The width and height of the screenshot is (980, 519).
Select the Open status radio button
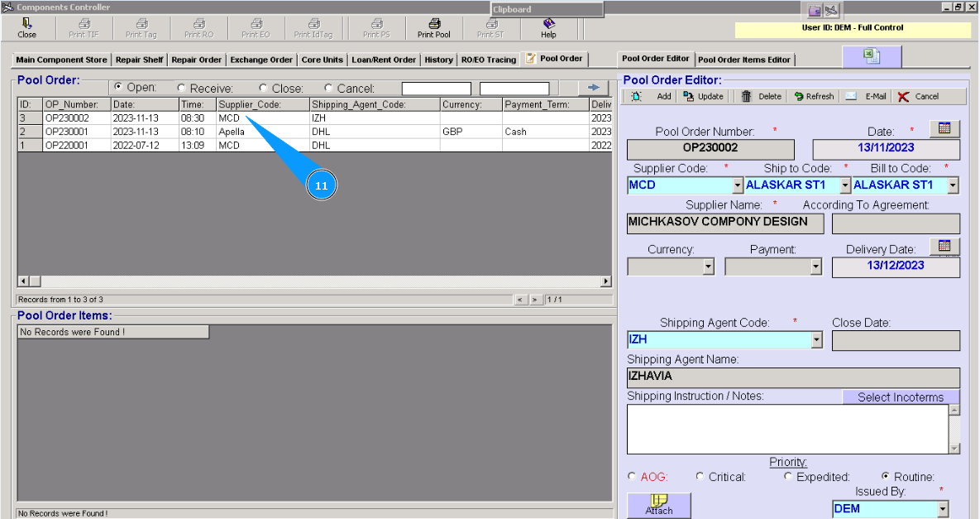[118, 87]
